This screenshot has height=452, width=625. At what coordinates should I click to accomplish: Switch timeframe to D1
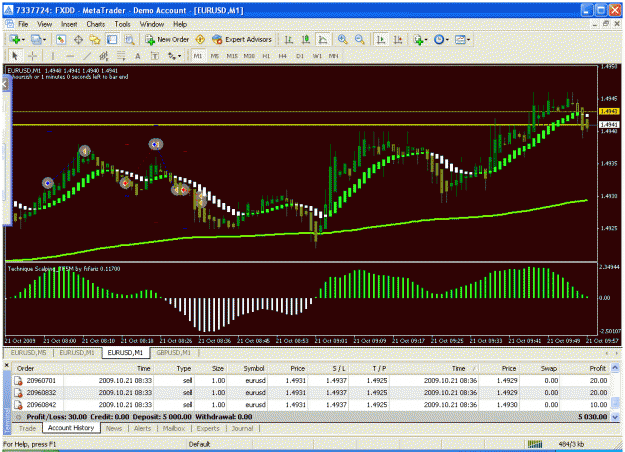pos(300,56)
